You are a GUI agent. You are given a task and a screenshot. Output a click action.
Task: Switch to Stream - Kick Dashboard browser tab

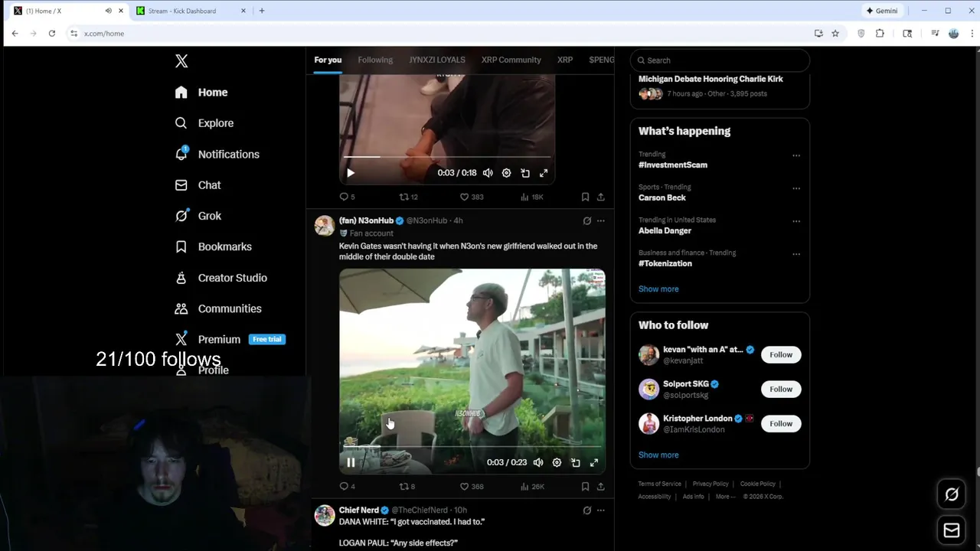pyautogui.click(x=191, y=11)
